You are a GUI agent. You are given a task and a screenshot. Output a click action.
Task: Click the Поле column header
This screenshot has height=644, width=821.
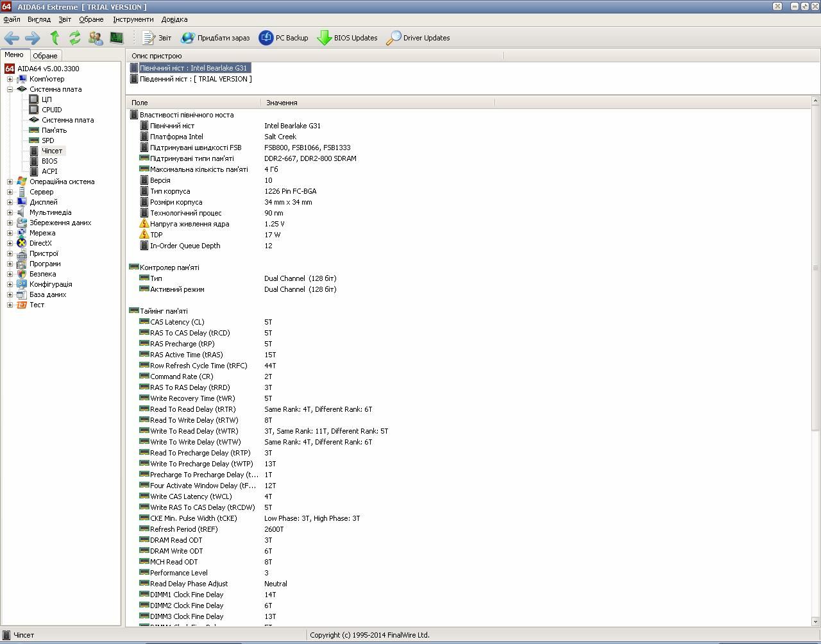click(x=194, y=103)
